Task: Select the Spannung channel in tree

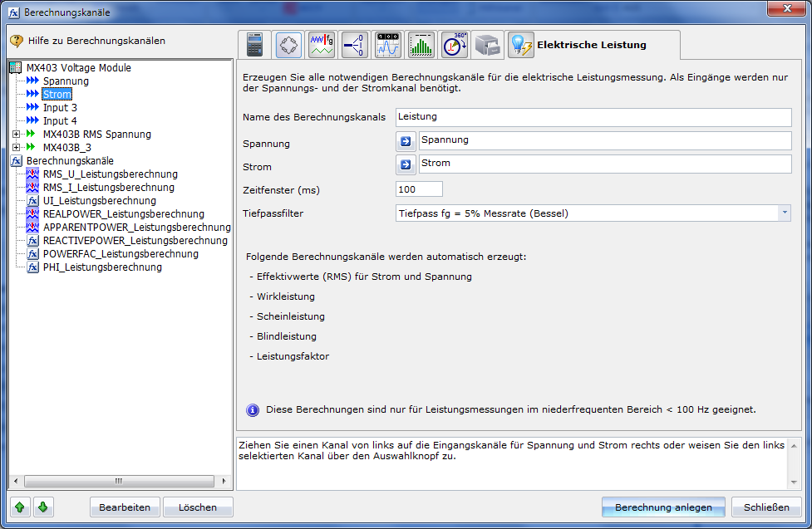Action: click(x=66, y=81)
